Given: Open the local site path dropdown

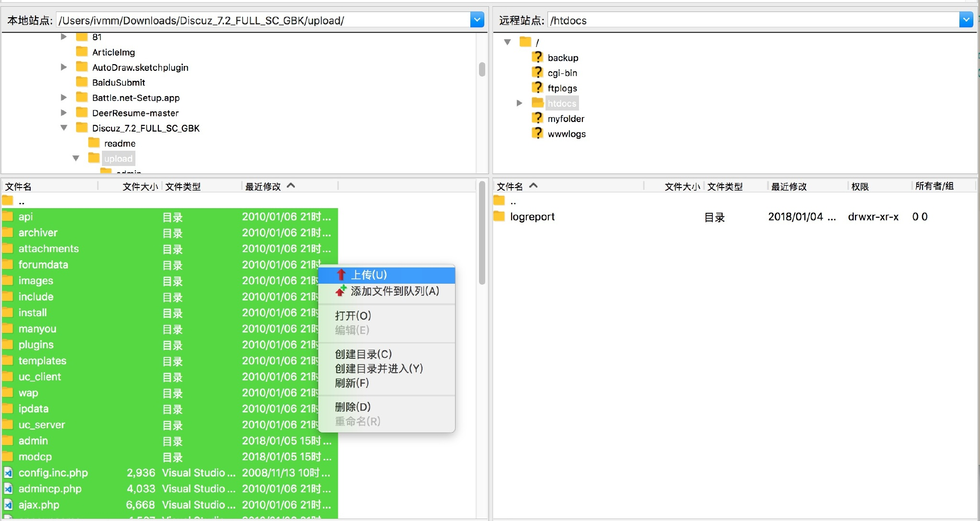Looking at the screenshot, I should point(477,20).
